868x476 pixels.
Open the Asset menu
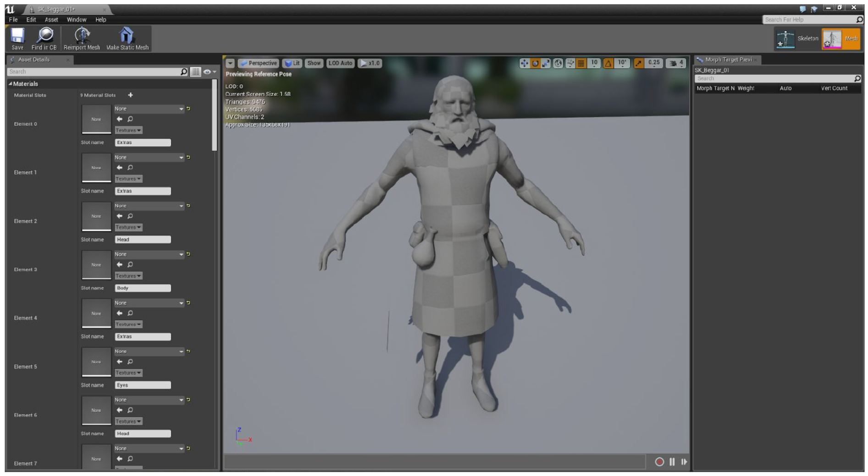pos(51,20)
